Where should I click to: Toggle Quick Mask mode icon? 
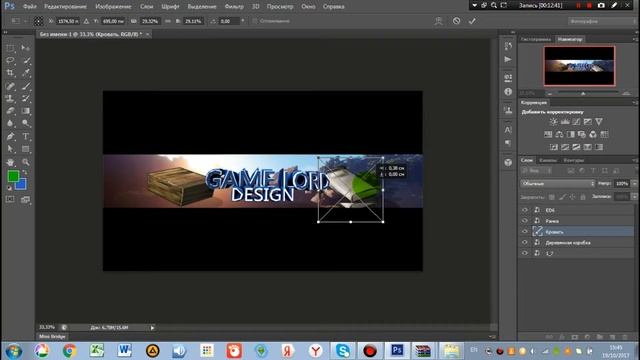pyautogui.click(x=10, y=199)
